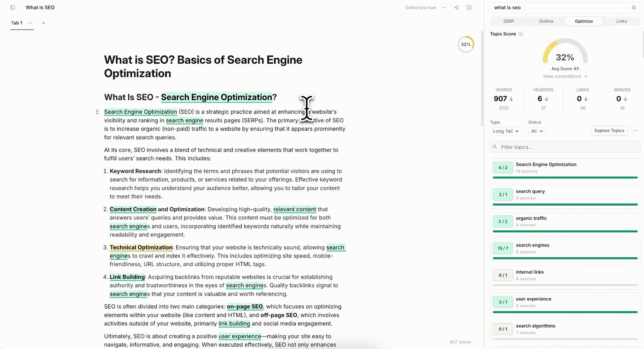The height and width of the screenshot is (349, 644).
Task: Click the document title 'What is SEO'
Action: [x=40, y=8]
